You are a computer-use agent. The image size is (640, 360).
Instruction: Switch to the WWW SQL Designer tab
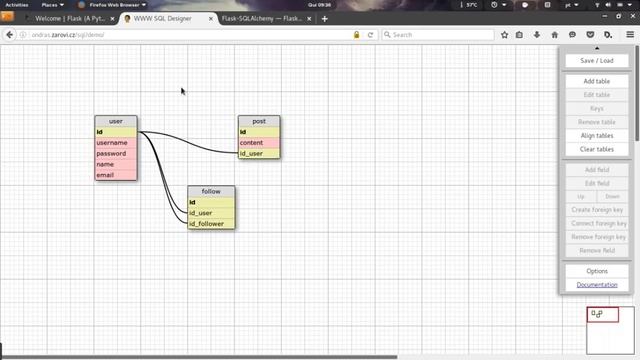click(x=162, y=19)
